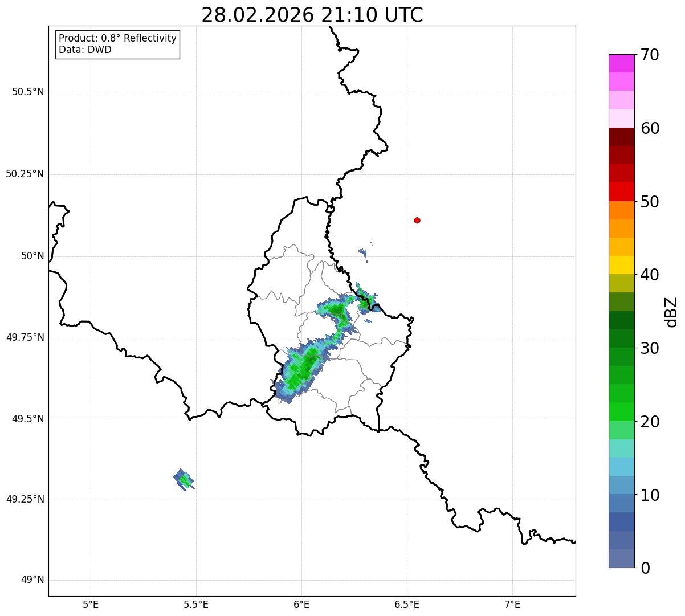
Task: Pick the light green swatch just below 20 dBZ
Action: pos(621,430)
